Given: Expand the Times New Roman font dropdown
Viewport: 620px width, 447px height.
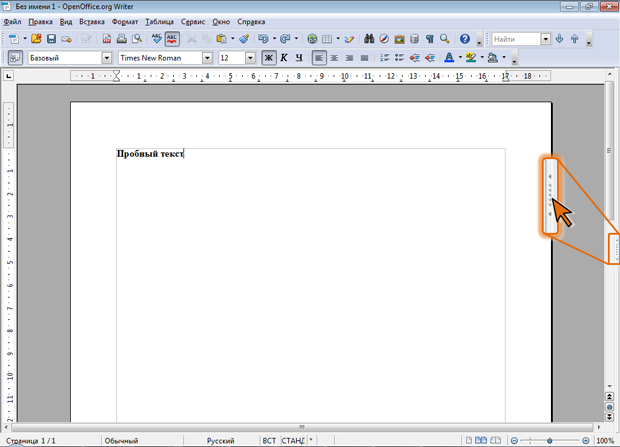Looking at the screenshot, I should pos(208,58).
